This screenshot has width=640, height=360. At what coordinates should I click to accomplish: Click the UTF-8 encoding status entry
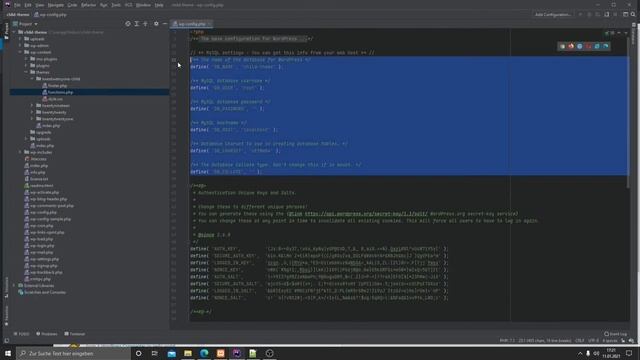coord(593,340)
